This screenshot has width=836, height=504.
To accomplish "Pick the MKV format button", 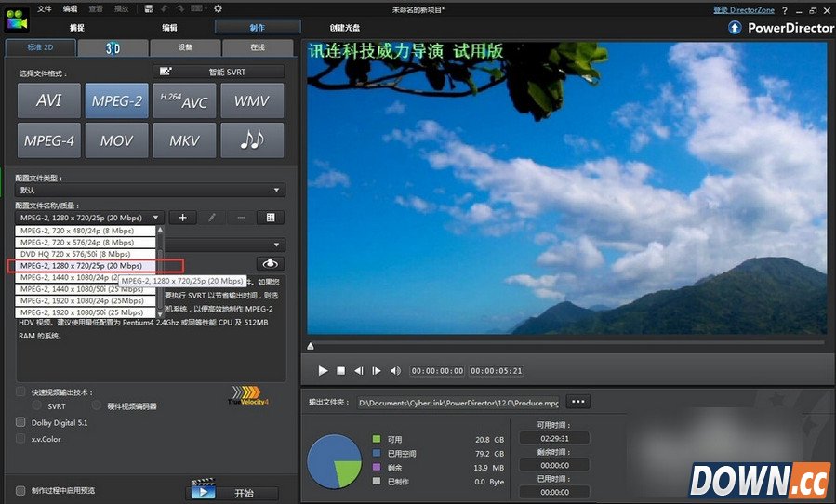I will click(184, 140).
